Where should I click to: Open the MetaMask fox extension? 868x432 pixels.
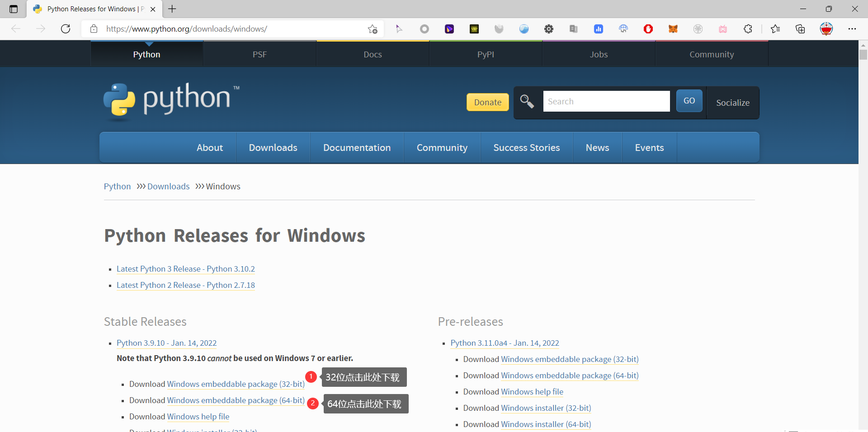click(673, 29)
